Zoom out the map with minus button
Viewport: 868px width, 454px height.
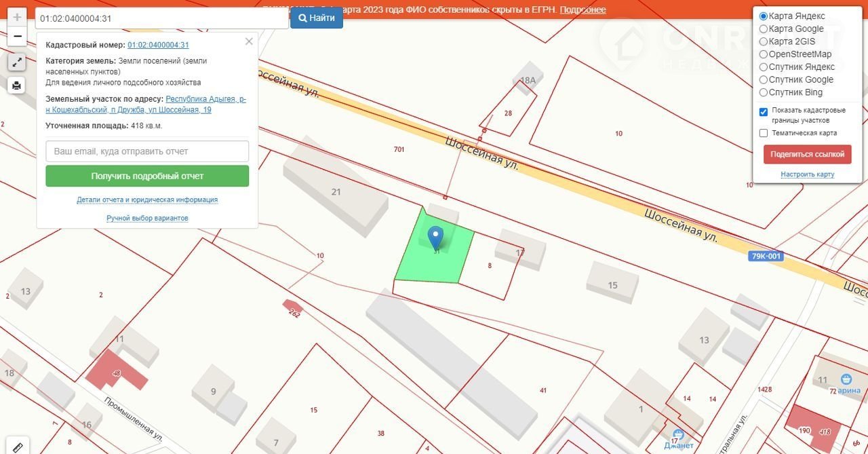click(x=17, y=36)
